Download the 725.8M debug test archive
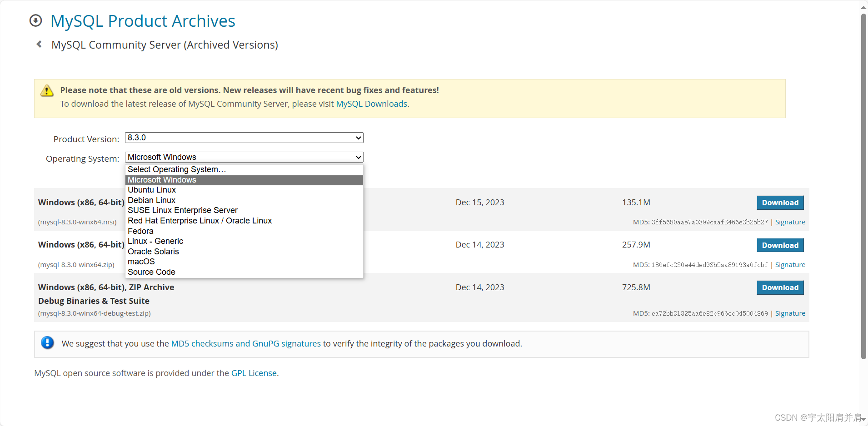Viewport: 868px width, 426px height. coord(780,287)
